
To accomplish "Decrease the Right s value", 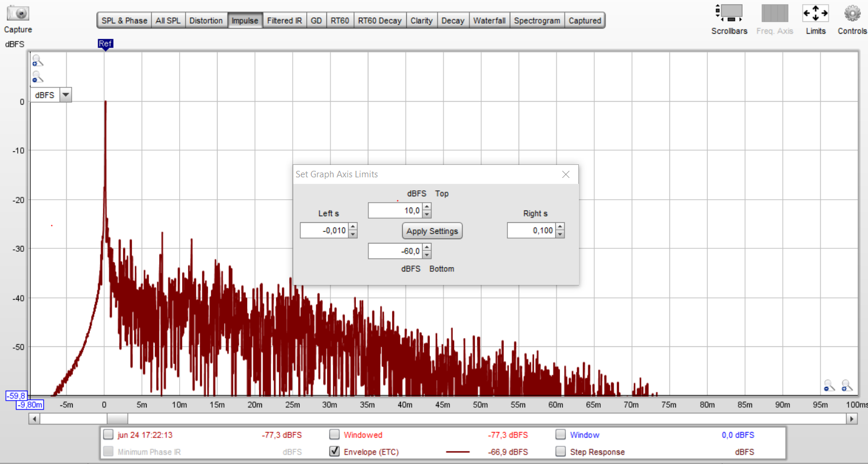I will [x=560, y=235].
